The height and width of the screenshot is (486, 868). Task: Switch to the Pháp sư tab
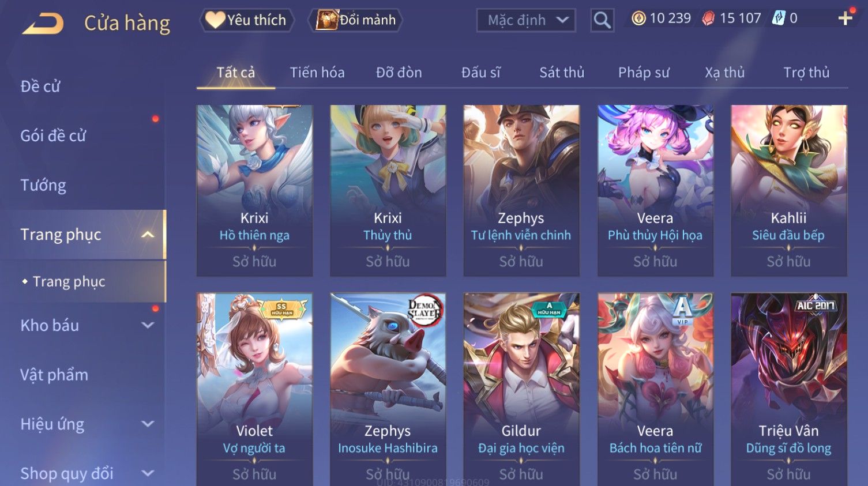[644, 73]
